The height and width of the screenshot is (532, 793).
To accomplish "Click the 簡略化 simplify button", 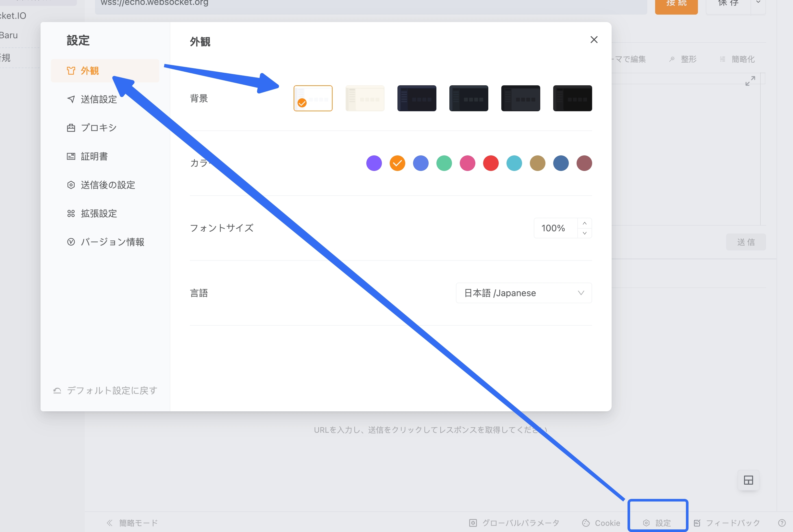I will pos(737,59).
